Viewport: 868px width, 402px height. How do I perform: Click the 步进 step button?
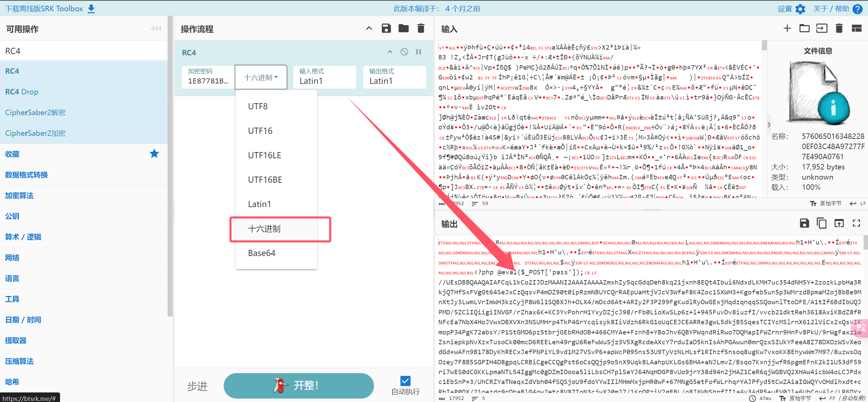[x=197, y=386]
